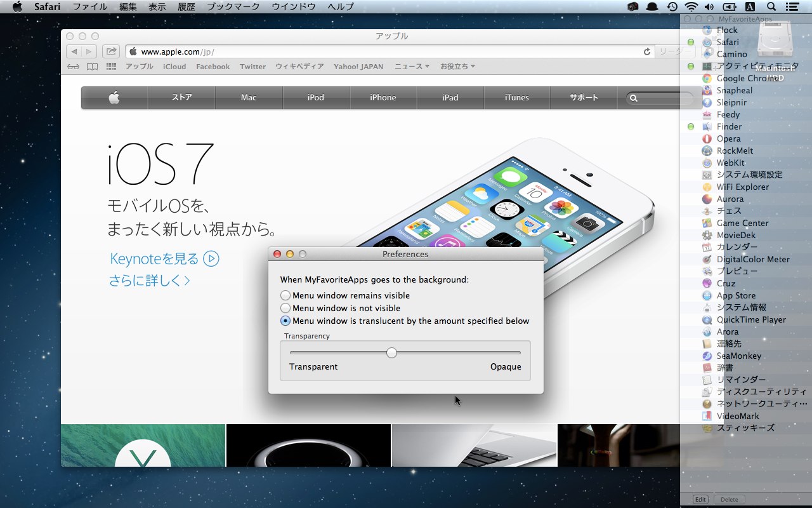Open the bowler hat menu bar icon

tap(652, 7)
